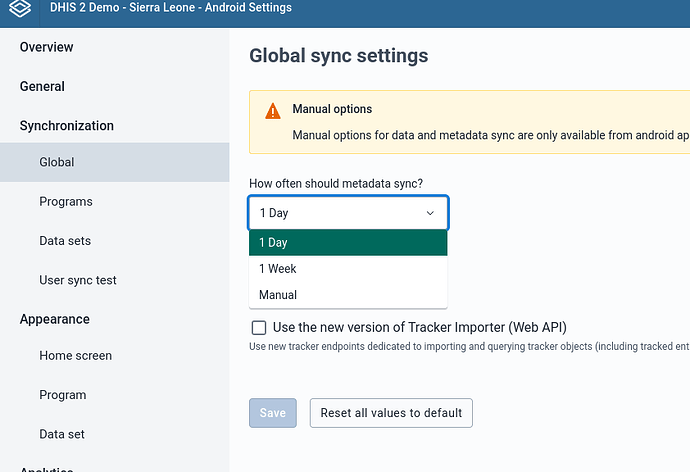This screenshot has width=690, height=472.
Task: Click the dropdown chevron arrow
Action: point(430,213)
